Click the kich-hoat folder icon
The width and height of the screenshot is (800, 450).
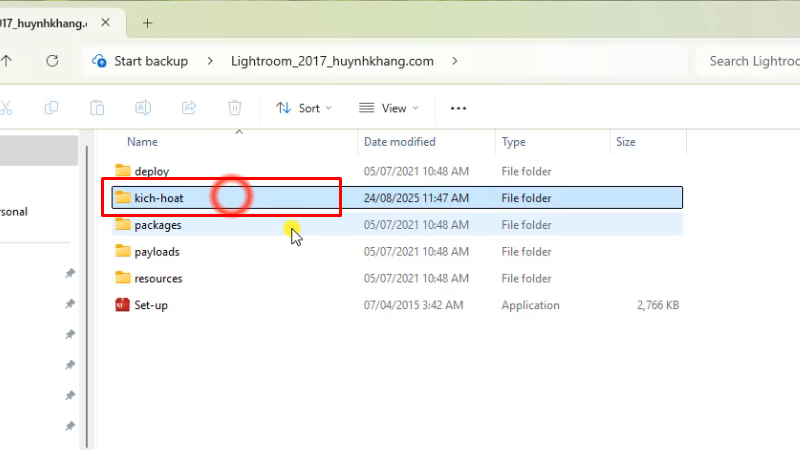(122, 197)
